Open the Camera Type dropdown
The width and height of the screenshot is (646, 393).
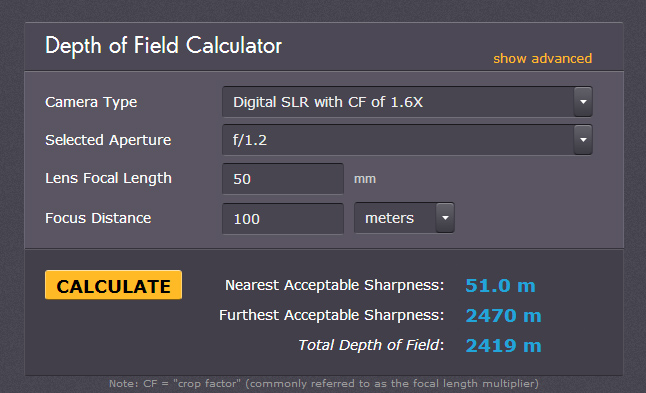coord(407,102)
